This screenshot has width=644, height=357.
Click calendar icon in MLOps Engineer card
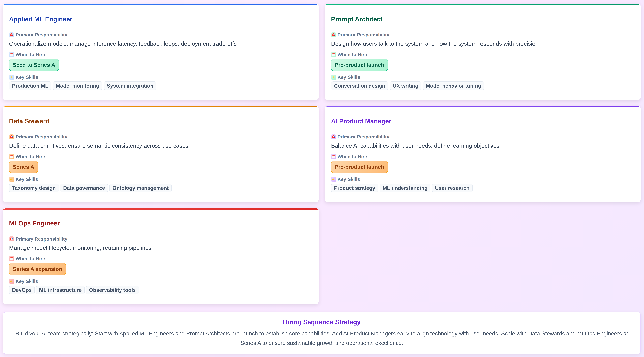point(11,259)
